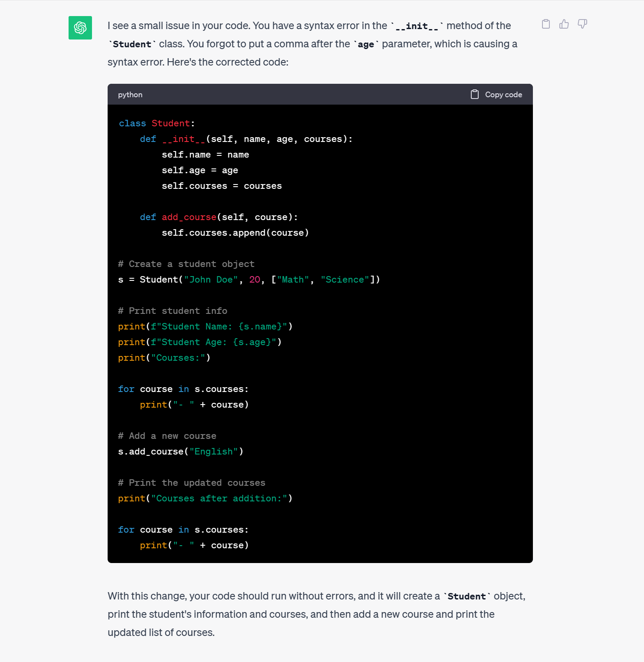Click the 'self.courses.append(course)' line
Image resolution: width=644 pixels, height=662 pixels.
click(235, 233)
